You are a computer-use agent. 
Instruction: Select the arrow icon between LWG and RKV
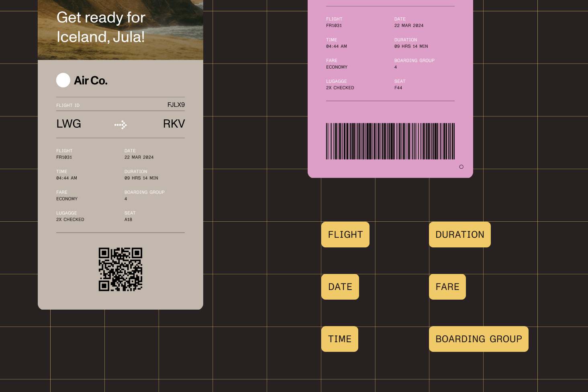(120, 125)
